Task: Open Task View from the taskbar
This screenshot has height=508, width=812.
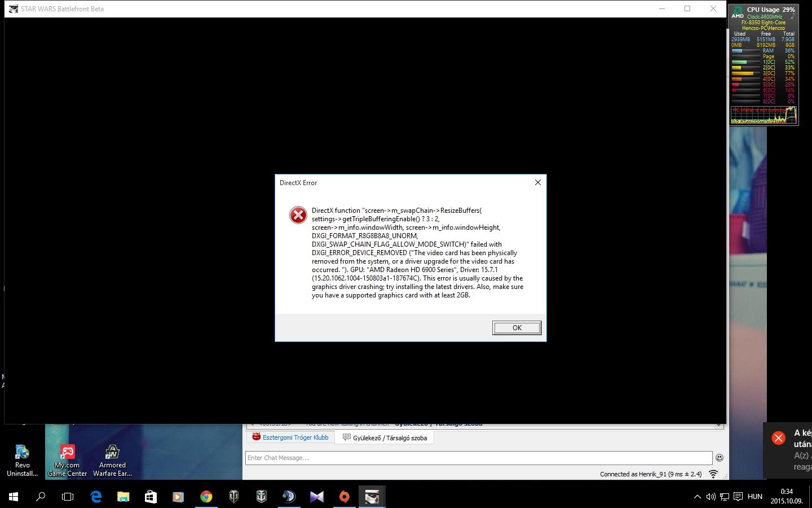Action: [x=68, y=497]
